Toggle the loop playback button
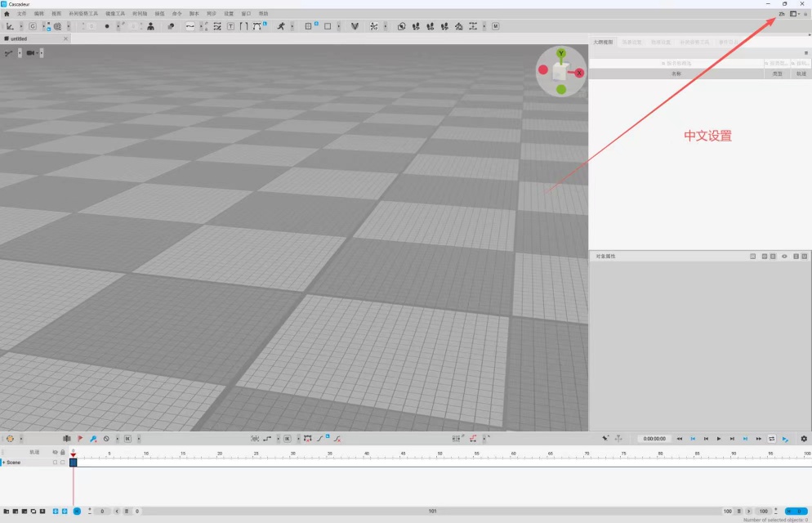The width and height of the screenshot is (812, 523). pos(772,439)
